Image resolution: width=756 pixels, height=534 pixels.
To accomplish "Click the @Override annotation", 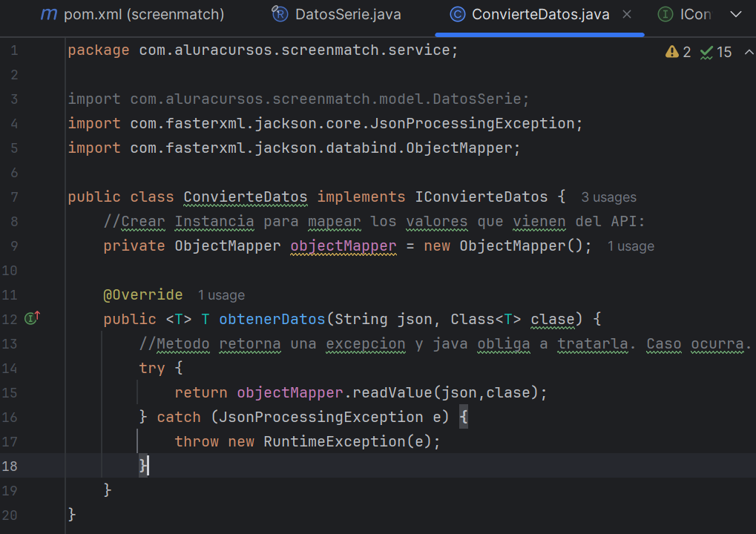I will [x=142, y=295].
